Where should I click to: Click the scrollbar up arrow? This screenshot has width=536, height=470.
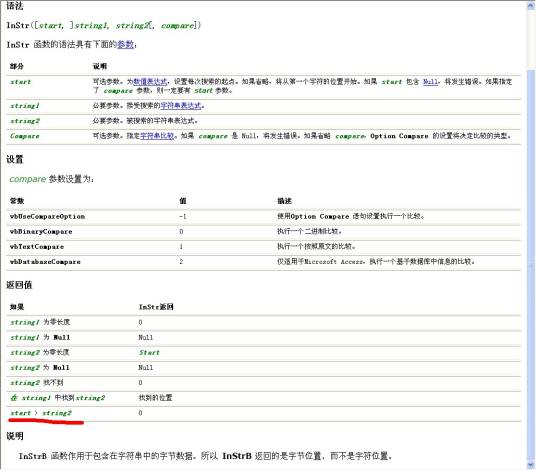(531, 6)
